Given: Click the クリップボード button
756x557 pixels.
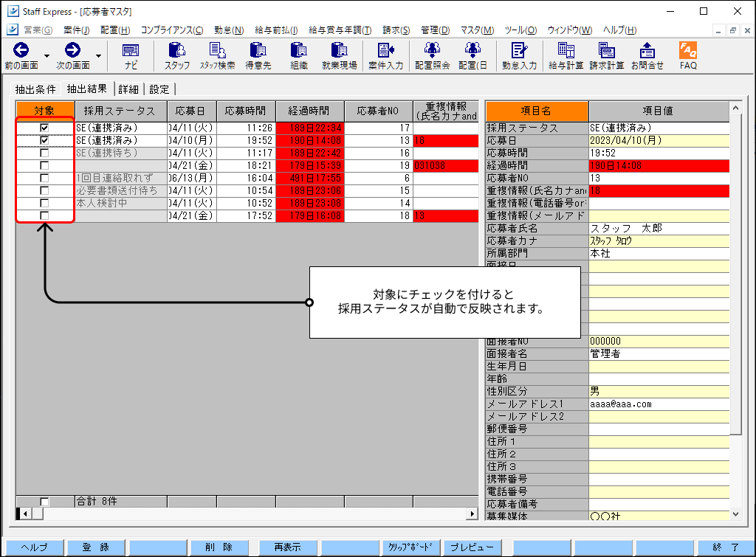Looking at the screenshot, I should coord(410,547).
